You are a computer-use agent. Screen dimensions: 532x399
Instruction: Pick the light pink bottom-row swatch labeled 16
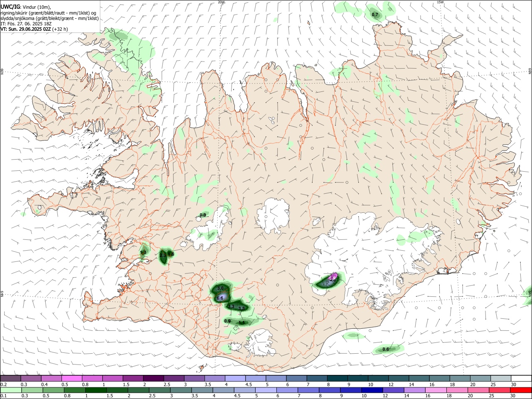[435, 390]
